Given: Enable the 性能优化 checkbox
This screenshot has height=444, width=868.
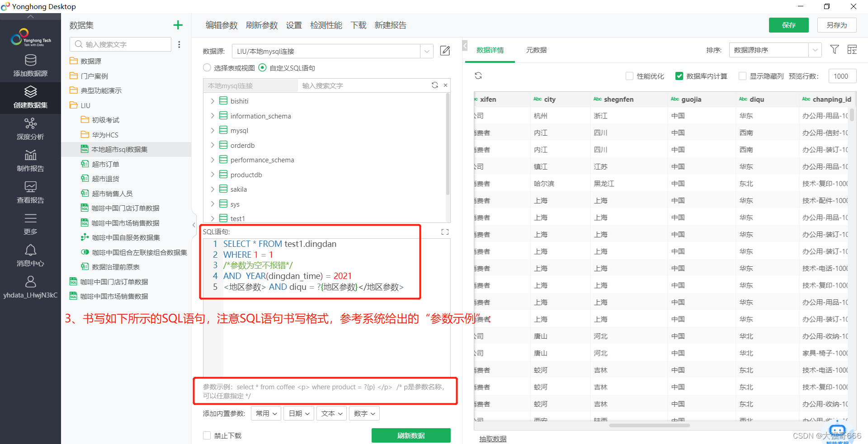Looking at the screenshot, I should click(629, 76).
